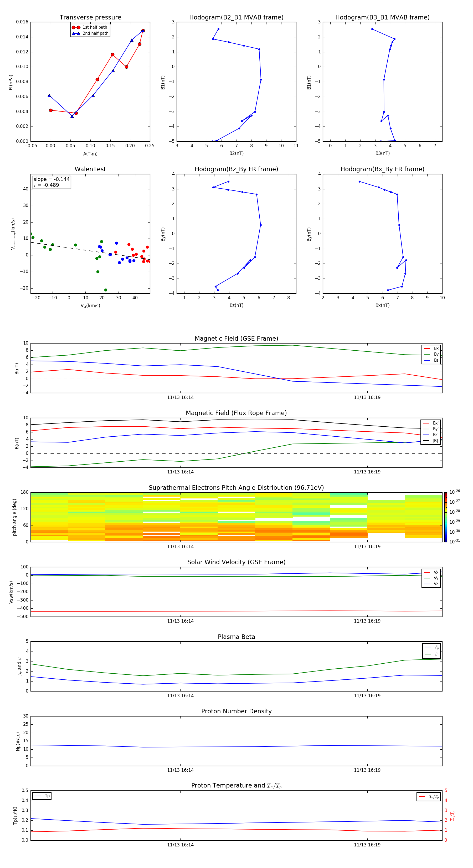473x868 pixels.
Task: Click the 'Proton Number Density' plot title
Action: (x=236, y=711)
